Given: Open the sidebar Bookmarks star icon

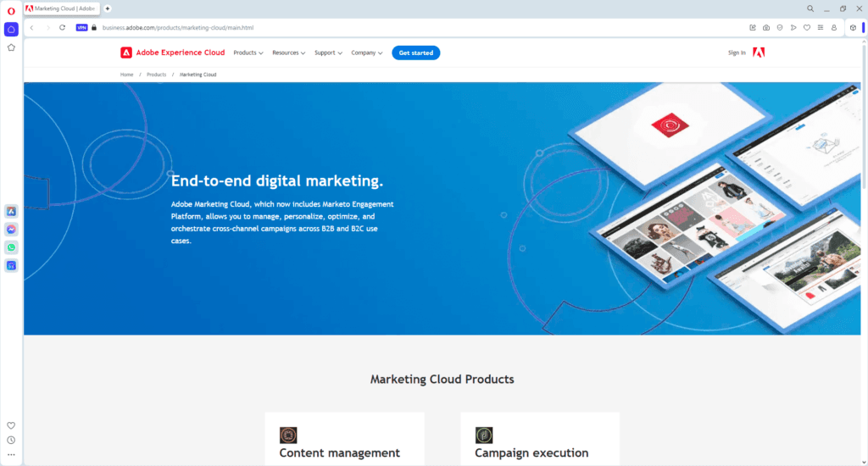Looking at the screenshot, I should [x=11, y=47].
